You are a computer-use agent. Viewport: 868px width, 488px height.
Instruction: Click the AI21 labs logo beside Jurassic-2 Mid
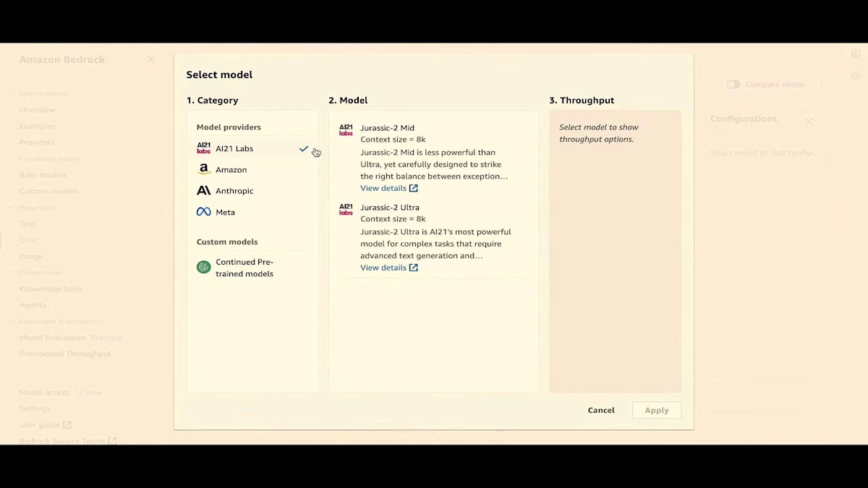346,130
